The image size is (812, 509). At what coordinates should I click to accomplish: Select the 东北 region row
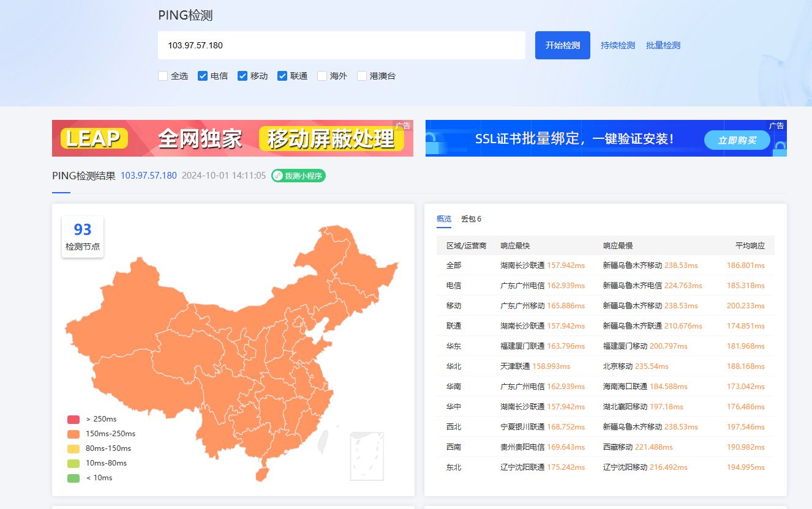point(606,467)
